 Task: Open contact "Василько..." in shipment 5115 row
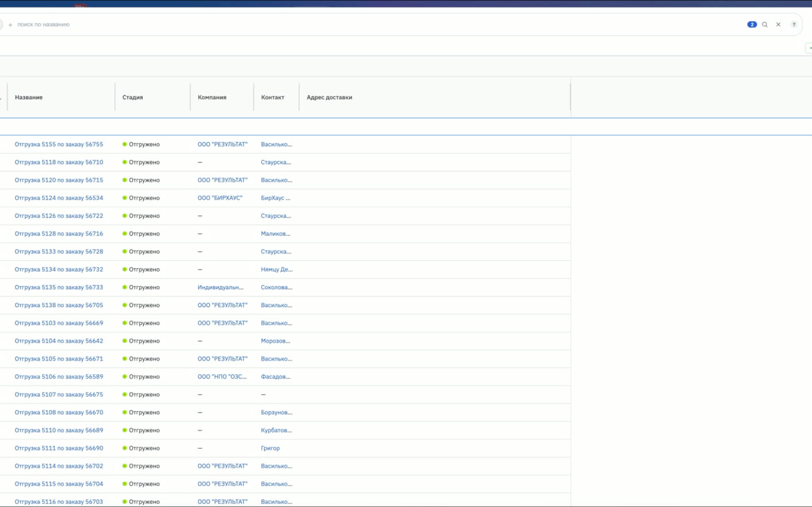tap(276, 484)
